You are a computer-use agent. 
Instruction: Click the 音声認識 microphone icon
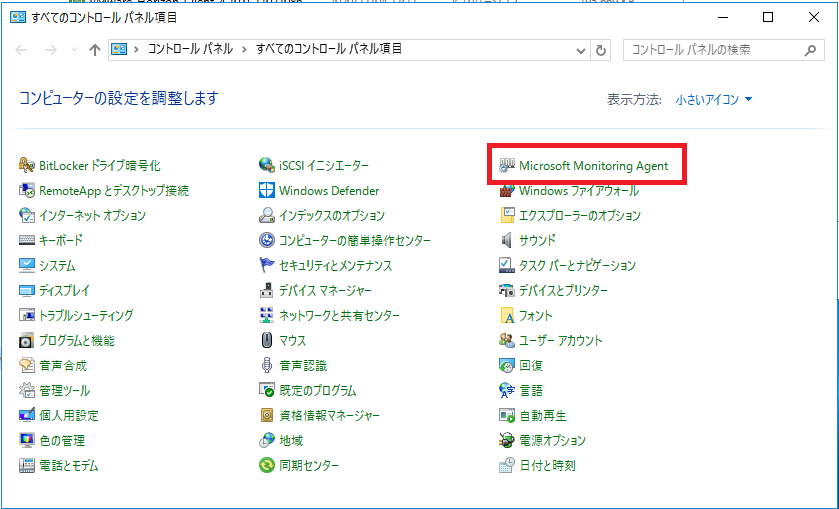pos(266,366)
